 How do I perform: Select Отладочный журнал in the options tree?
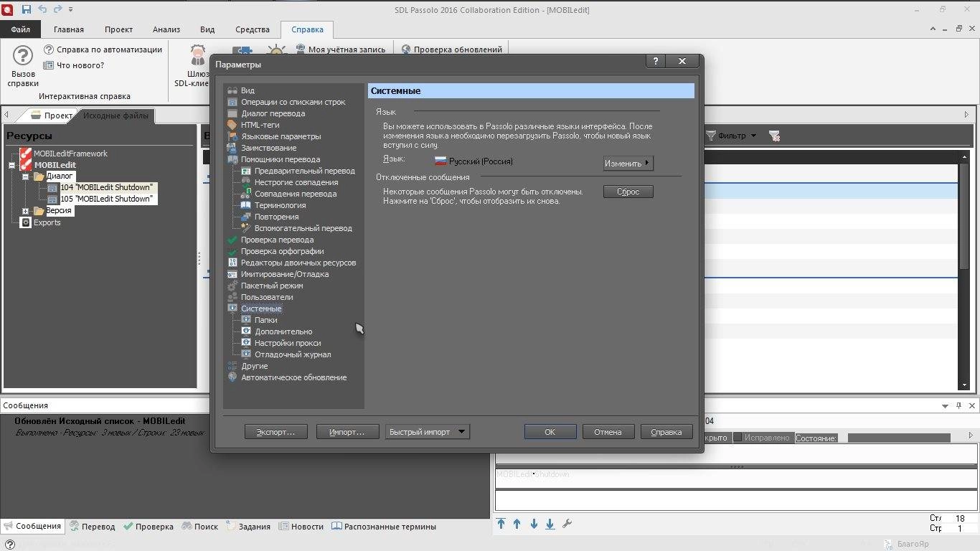[293, 354]
